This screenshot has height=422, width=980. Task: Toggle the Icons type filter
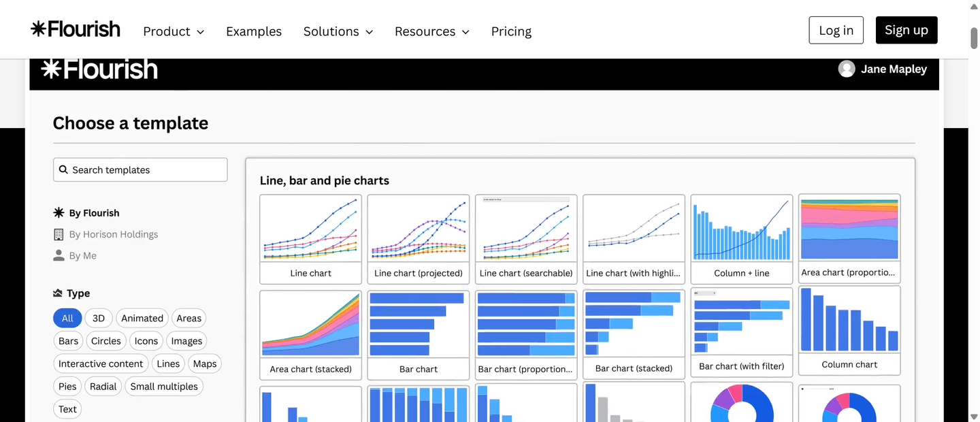146,341
